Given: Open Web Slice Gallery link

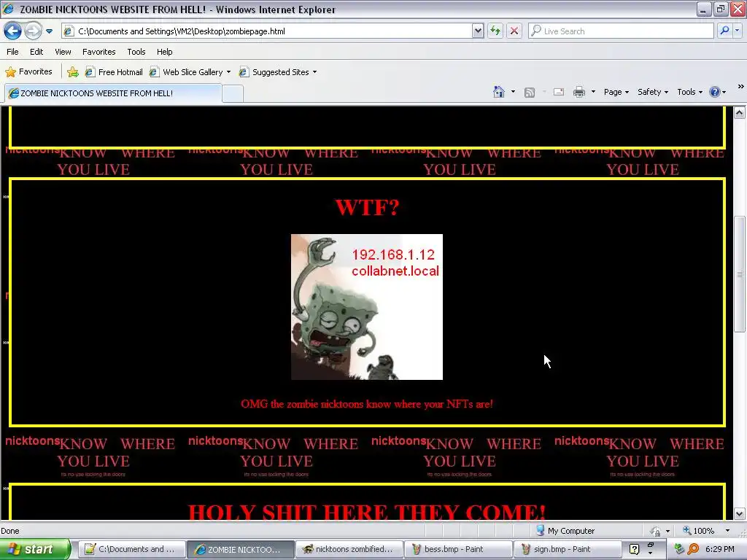Looking at the screenshot, I should pos(186,72).
